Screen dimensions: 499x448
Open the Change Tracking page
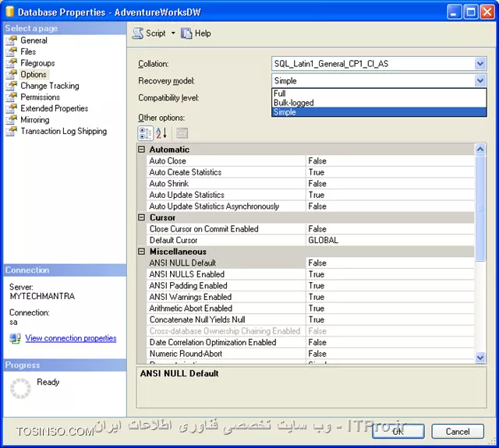point(50,86)
